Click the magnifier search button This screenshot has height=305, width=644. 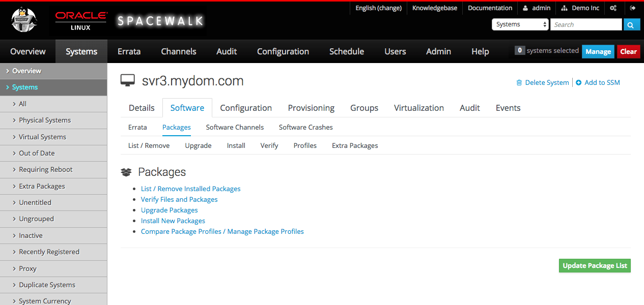click(x=631, y=24)
